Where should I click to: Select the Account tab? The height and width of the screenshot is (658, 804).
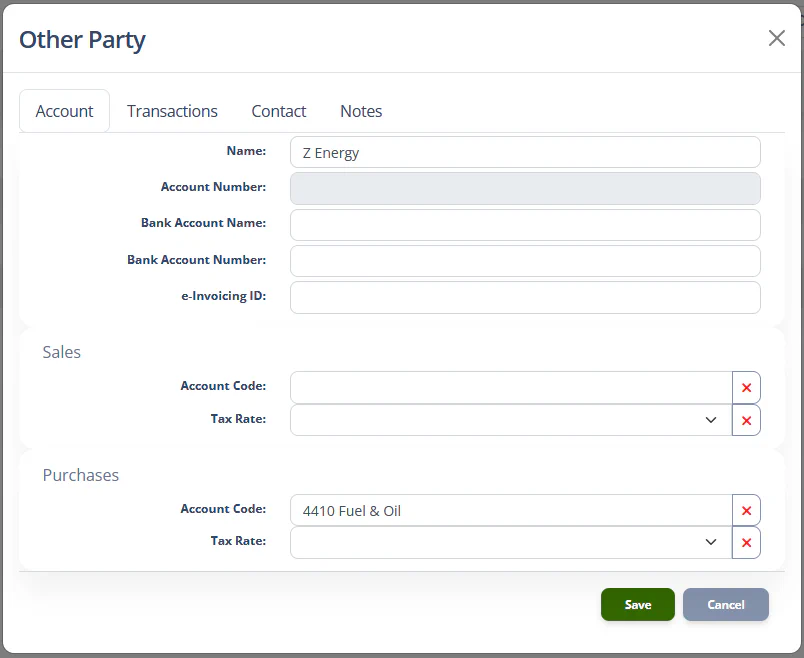tap(64, 111)
